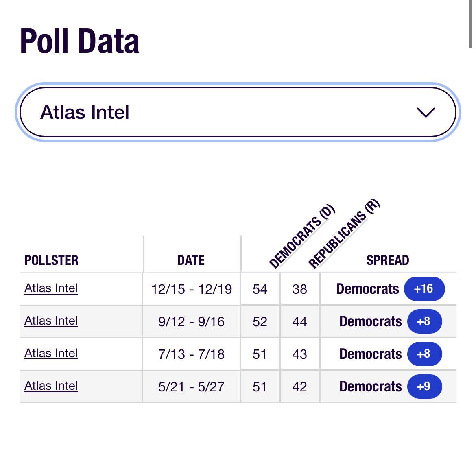Image resolution: width=476 pixels, height=452 pixels.
Task: Click the 12/15 - 12/19 date cell
Action: (192, 289)
